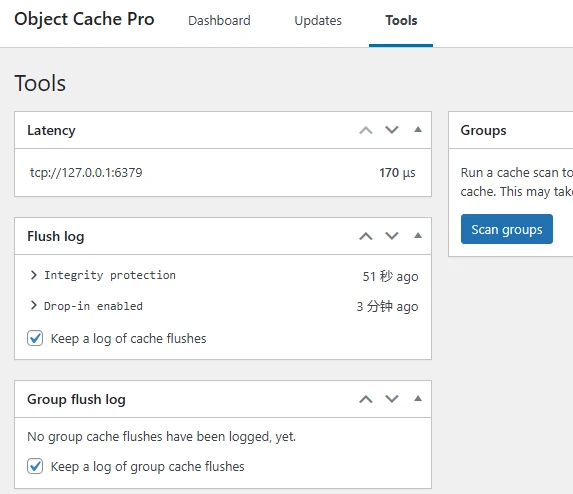Click the Latency panel heading
573x494 pixels.
[x=51, y=130]
